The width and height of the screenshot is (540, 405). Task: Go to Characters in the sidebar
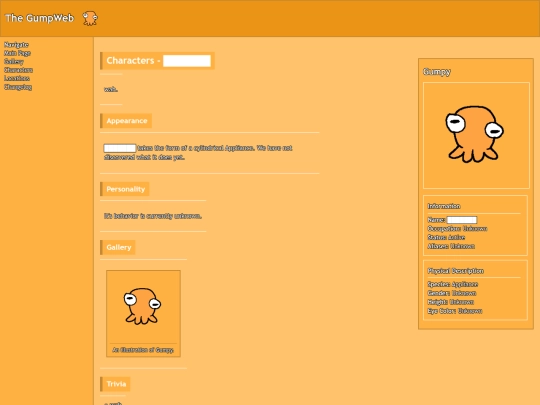point(18,70)
